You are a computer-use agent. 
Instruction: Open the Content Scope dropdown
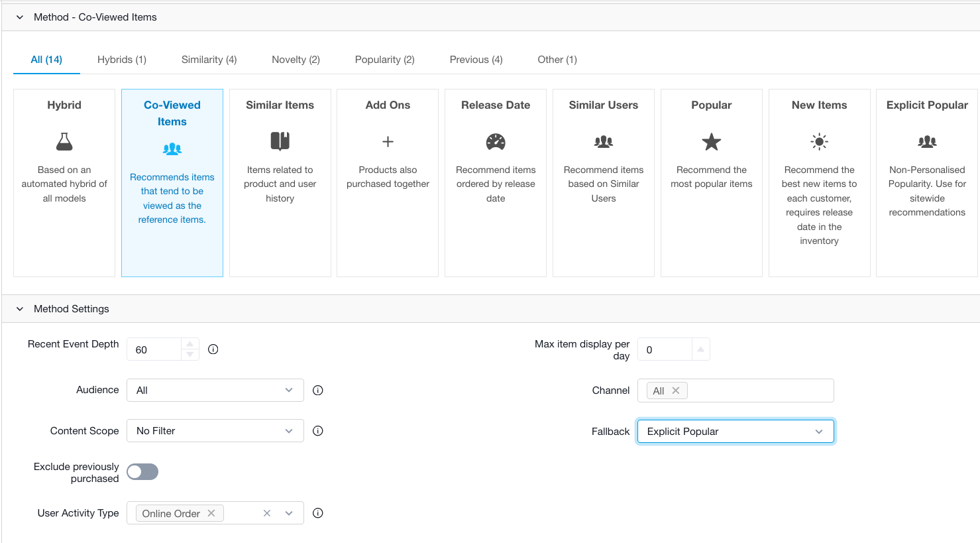(x=215, y=431)
